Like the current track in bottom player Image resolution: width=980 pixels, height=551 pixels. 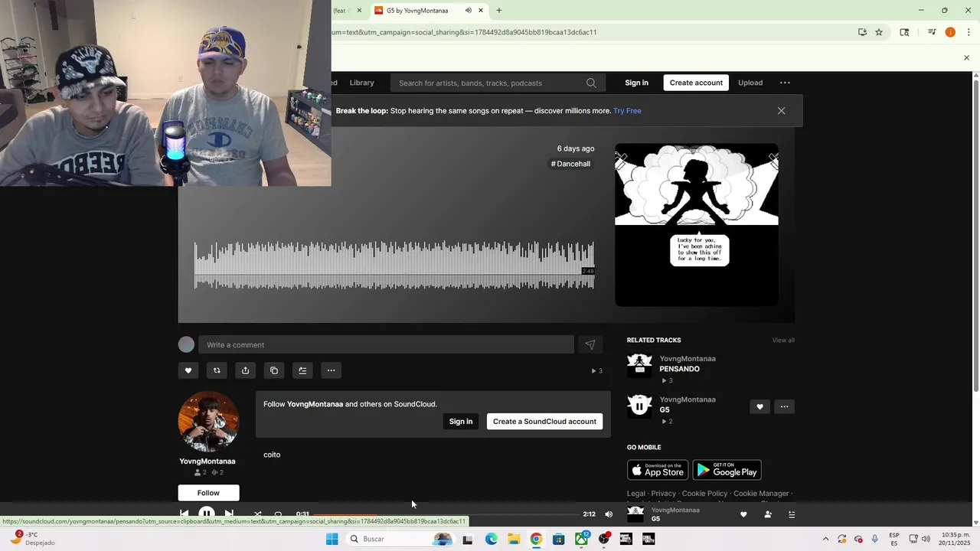[743, 514]
